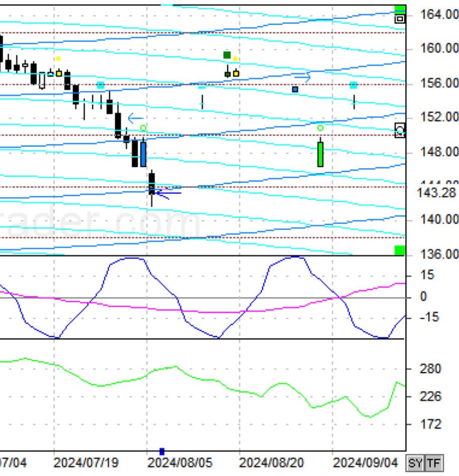The image size is (459, 476).
Task: Click the 280 label on the lower indicator scale
Action: [430, 369]
